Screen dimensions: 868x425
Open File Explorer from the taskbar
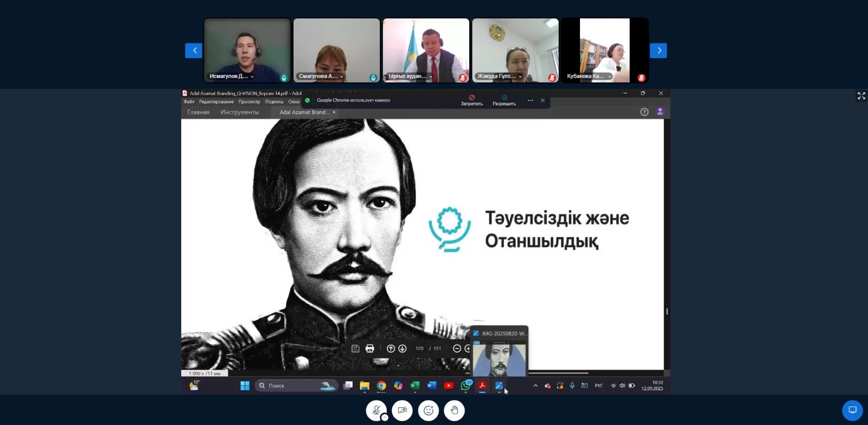coord(365,385)
